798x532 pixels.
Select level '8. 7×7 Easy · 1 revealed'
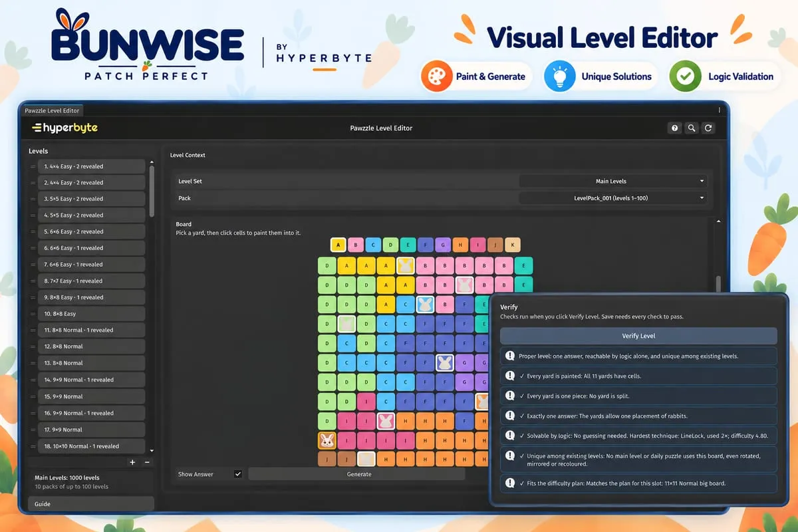click(x=92, y=281)
